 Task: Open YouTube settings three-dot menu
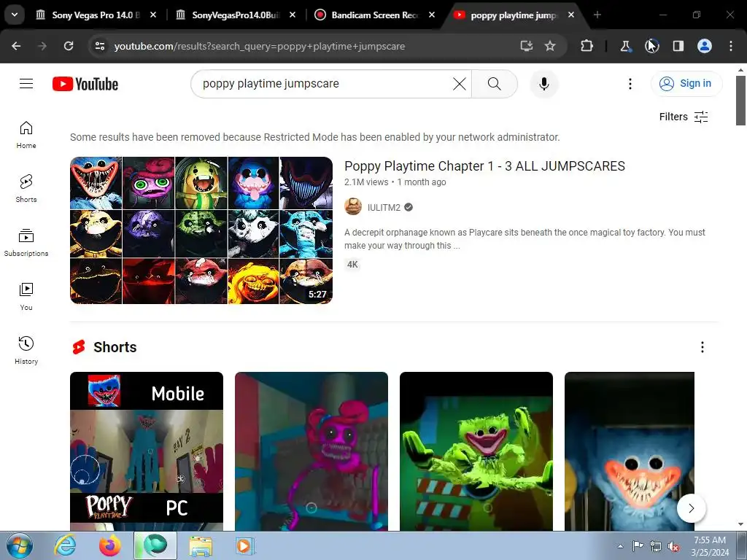(630, 84)
